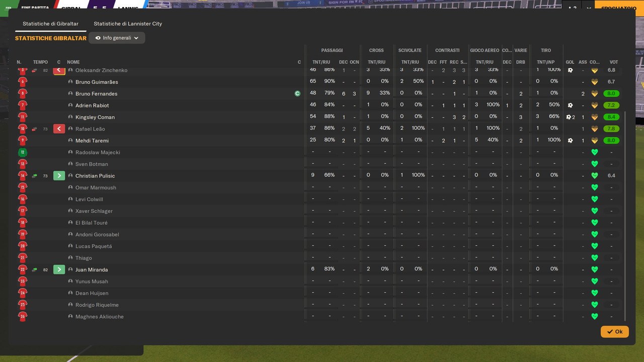644x362 pixels.
Task: Click the DRB column header
Action: (x=521, y=62)
